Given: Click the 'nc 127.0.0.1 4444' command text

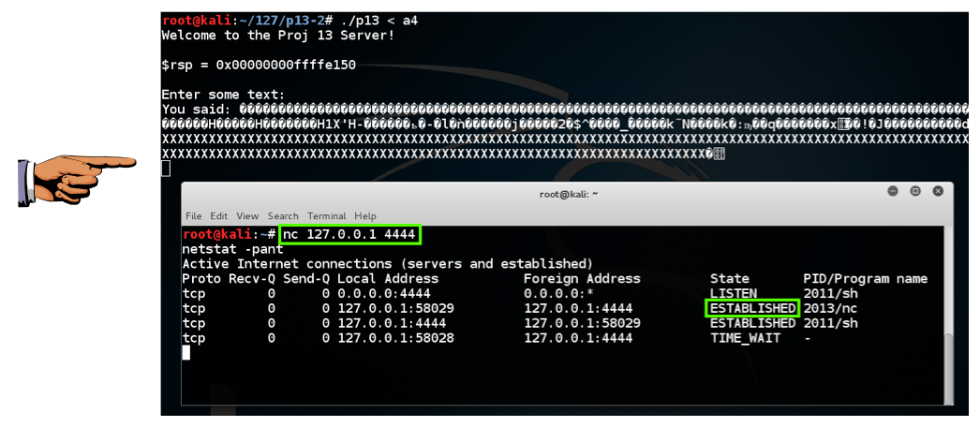Looking at the screenshot, I should point(350,235).
